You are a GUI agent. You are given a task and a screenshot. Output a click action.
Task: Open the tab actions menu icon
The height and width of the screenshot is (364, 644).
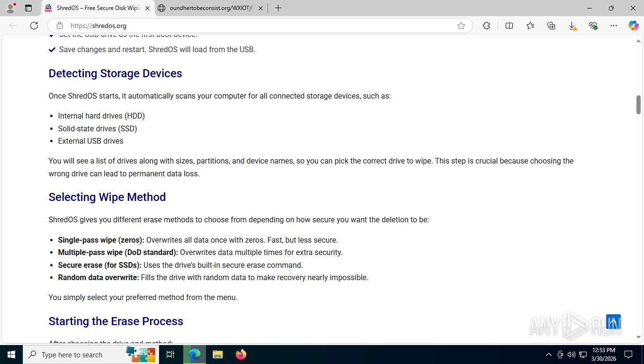click(28, 8)
